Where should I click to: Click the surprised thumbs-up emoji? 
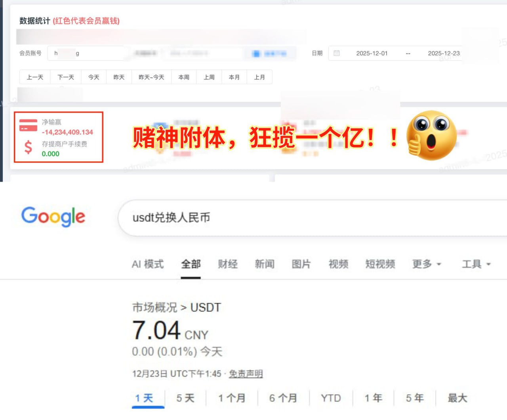tap(432, 135)
